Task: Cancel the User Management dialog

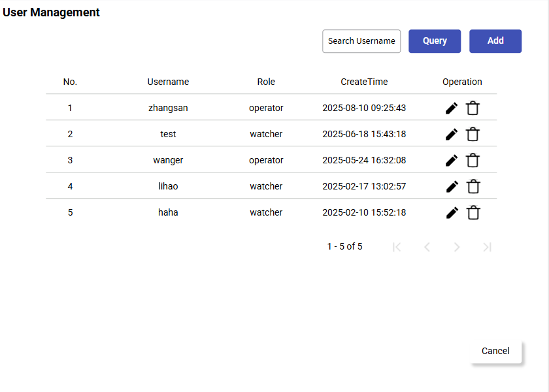Action: (x=495, y=351)
